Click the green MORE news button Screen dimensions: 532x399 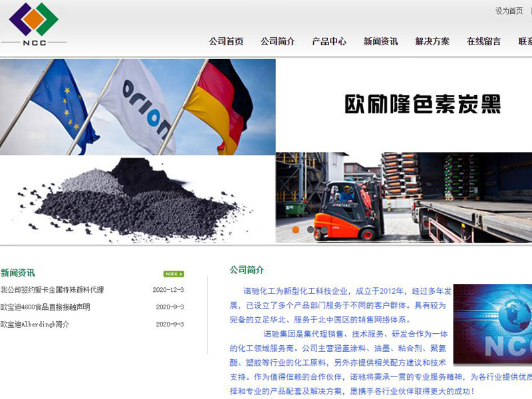[174, 274]
